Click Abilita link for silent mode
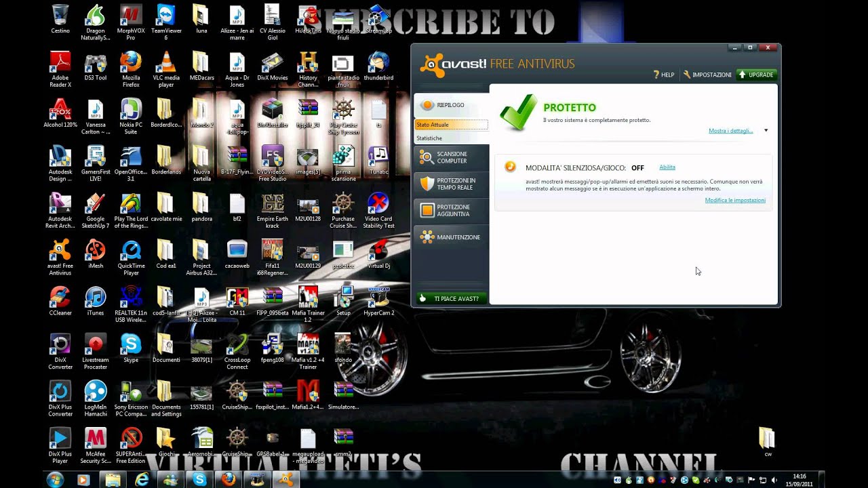Viewport: 868px width, 488px height. click(x=667, y=167)
